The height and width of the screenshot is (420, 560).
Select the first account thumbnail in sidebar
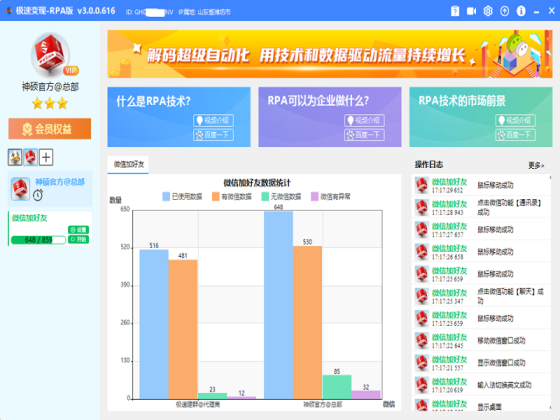[15, 157]
